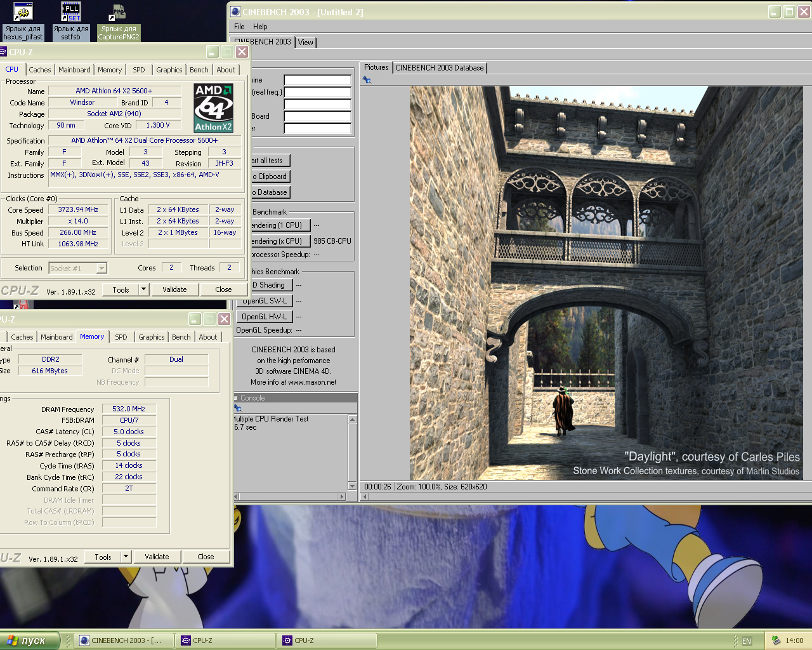Click the console scrollbar down arrow
812x650 pixels.
coord(353,486)
